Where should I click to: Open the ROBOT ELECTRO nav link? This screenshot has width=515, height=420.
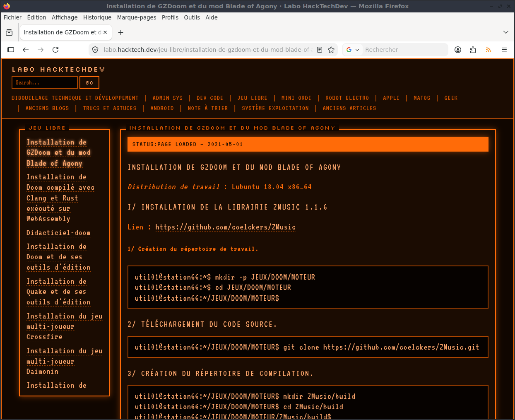pos(347,98)
